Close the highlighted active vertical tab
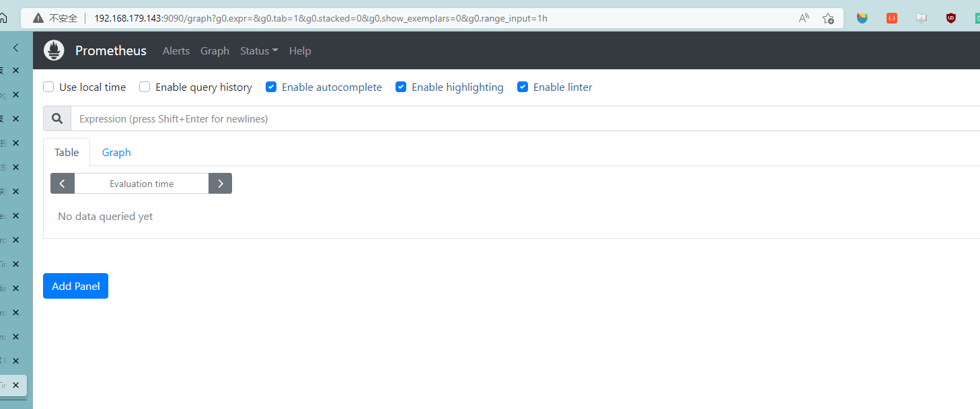 15,385
